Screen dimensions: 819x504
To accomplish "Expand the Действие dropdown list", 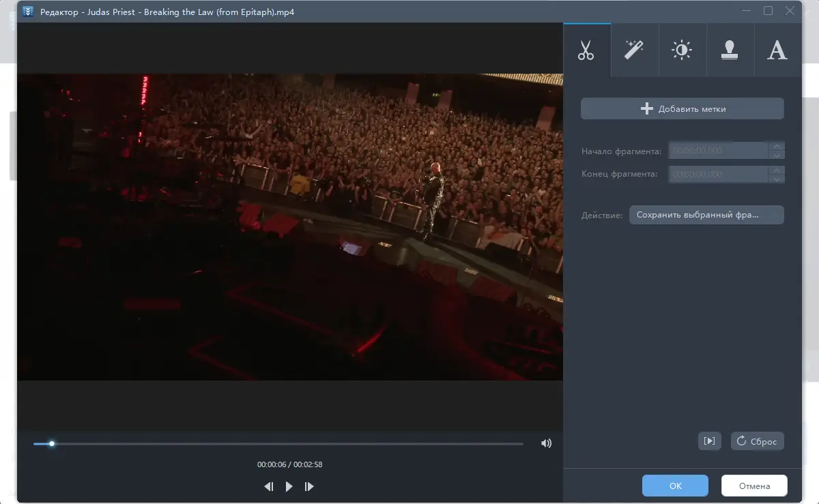I will click(706, 215).
